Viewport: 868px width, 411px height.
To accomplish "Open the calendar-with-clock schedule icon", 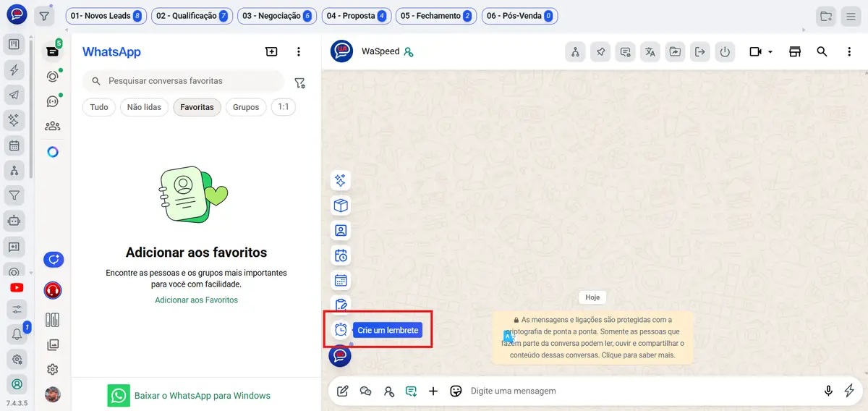I will [x=341, y=255].
